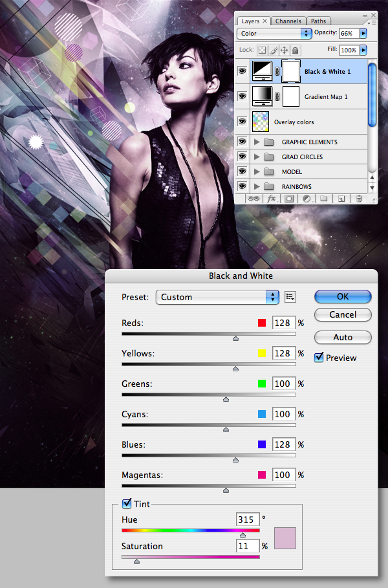This screenshot has width=388, height=588.
Task: Click link icon of Black & White 1 layer
Action: point(277,71)
